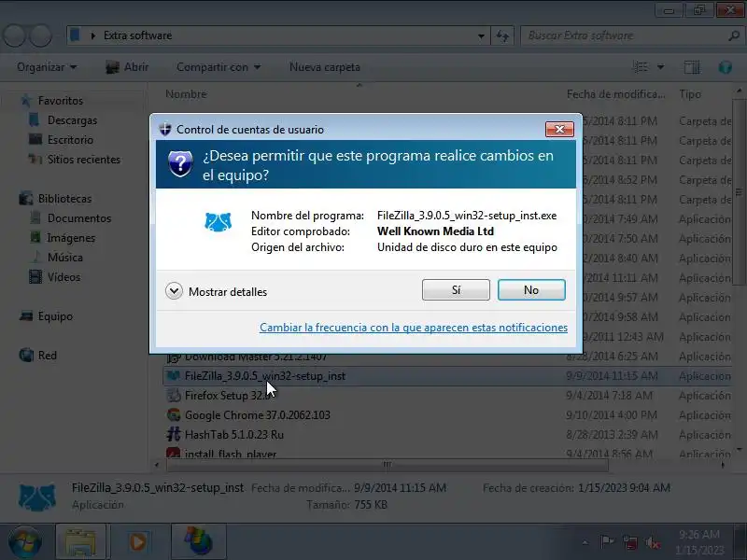
Task: Open the view options dropdown arrow
Action: click(x=661, y=67)
